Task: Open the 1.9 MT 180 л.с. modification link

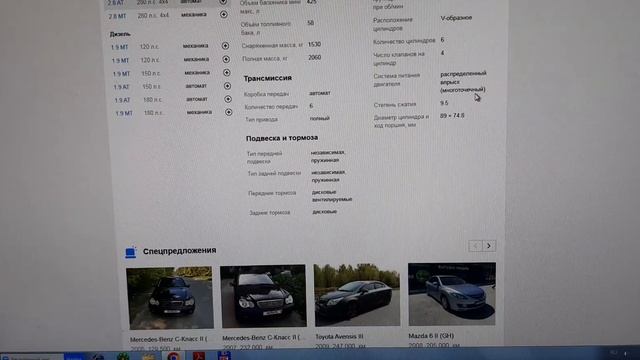Action: click(x=124, y=113)
